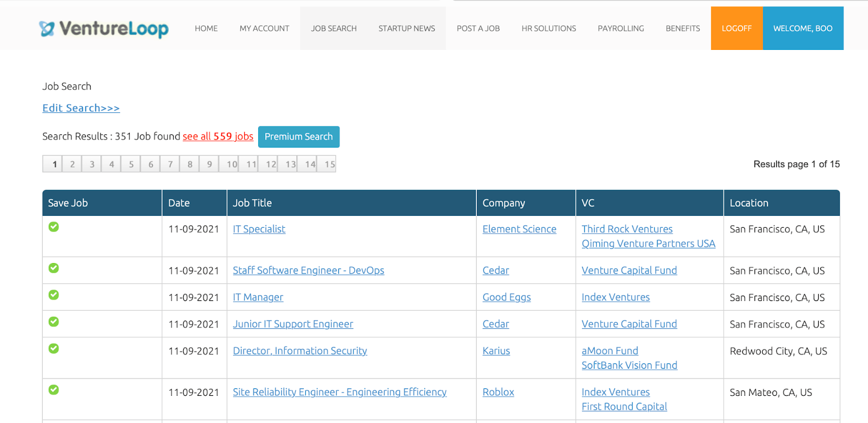Toggle save job icon for Staff Software Engineer - DevOps

pyautogui.click(x=54, y=268)
